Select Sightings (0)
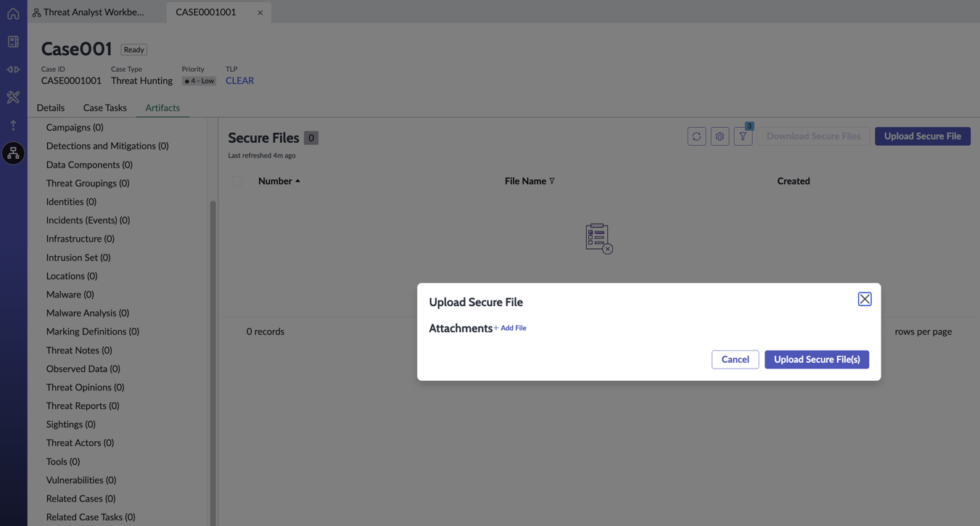 point(71,424)
